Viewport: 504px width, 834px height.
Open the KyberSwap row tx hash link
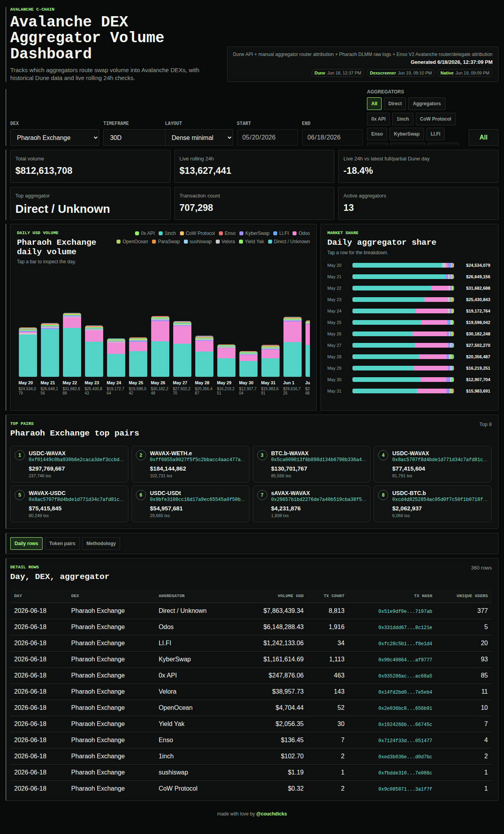(x=405, y=660)
